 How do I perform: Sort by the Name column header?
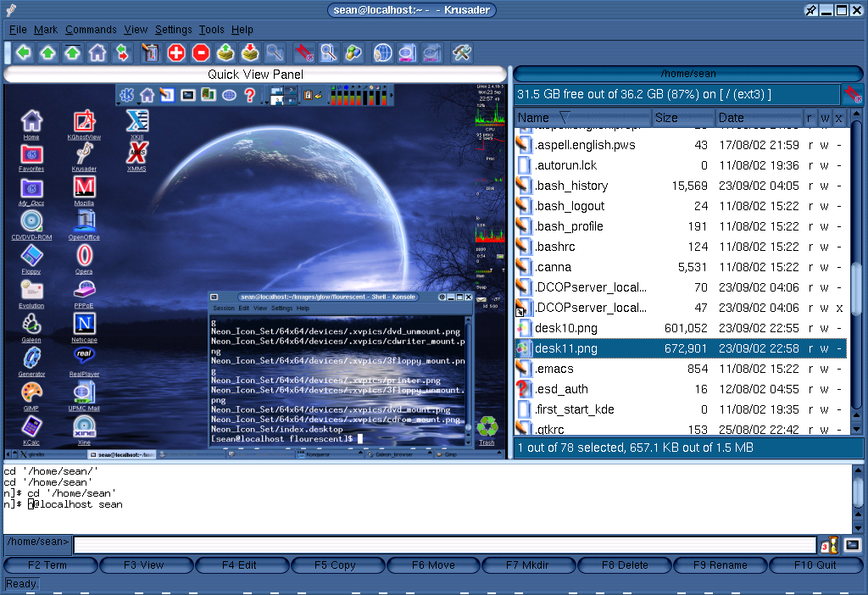coord(583,118)
